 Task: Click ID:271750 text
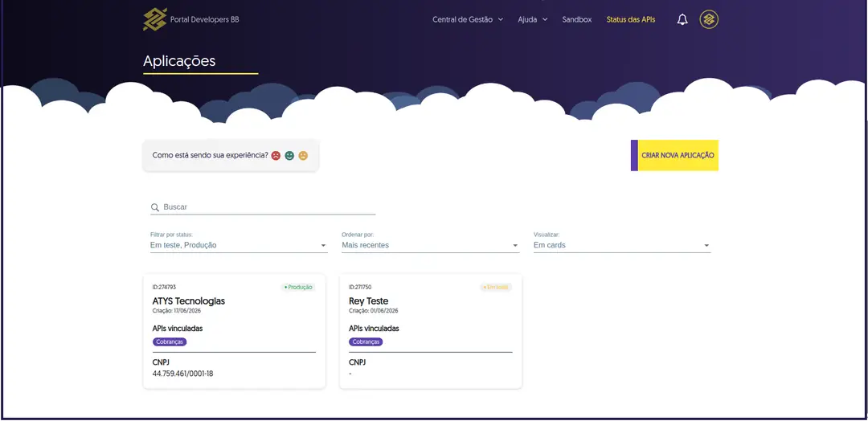(x=360, y=287)
